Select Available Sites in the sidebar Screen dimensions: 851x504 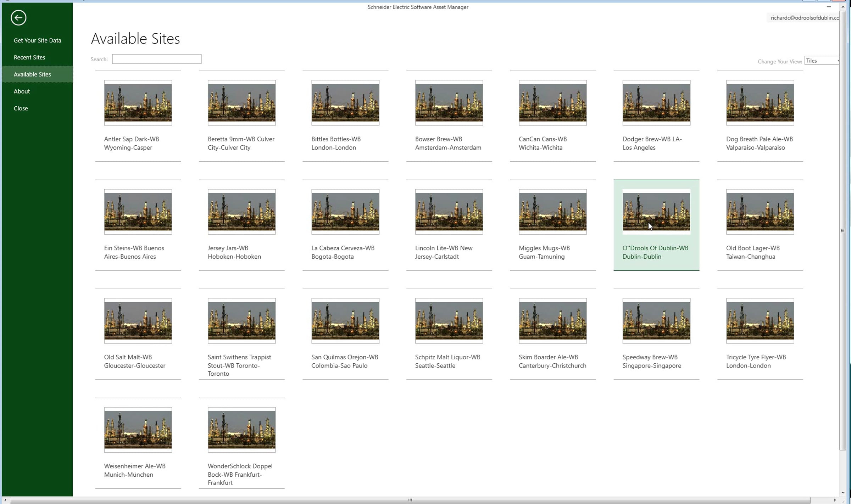[x=32, y=74]
